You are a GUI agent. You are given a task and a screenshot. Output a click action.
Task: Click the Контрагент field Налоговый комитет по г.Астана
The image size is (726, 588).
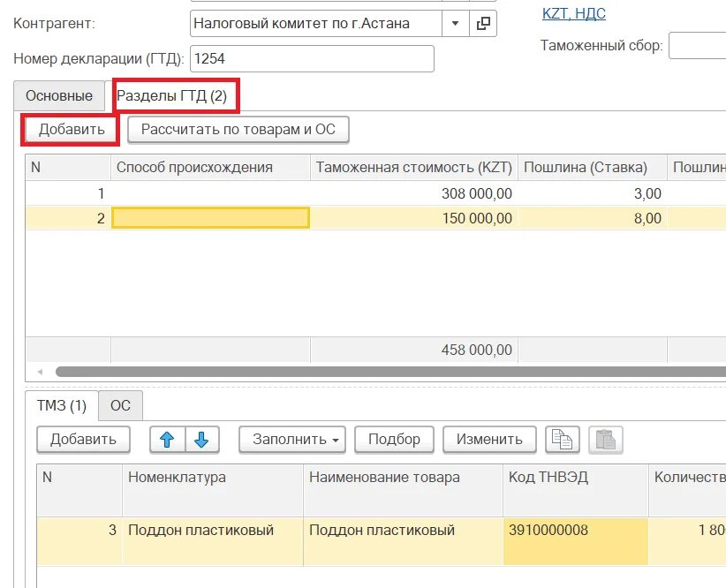pyautogui.click(x=316, y=23)
